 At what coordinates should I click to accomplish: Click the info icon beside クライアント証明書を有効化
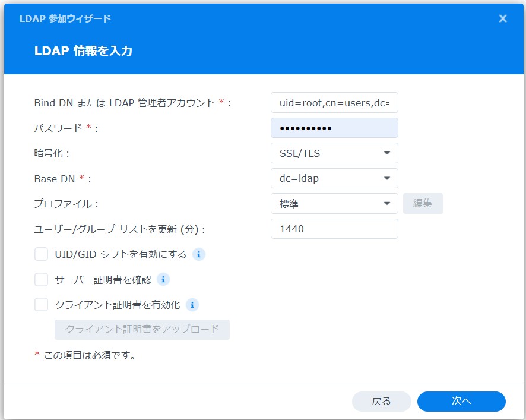pyautogui.click(x=192, y=305)
